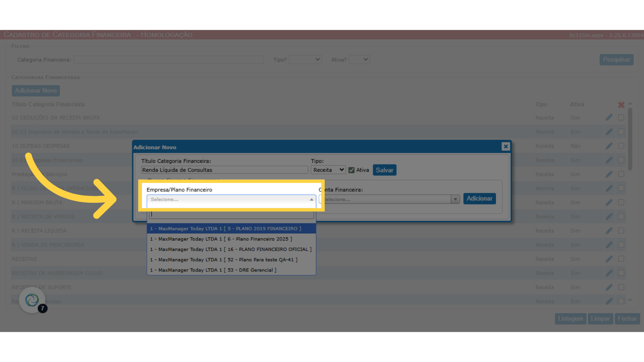
Task: Click the Título Categoria Financeira input field
Action: point(225,170)
